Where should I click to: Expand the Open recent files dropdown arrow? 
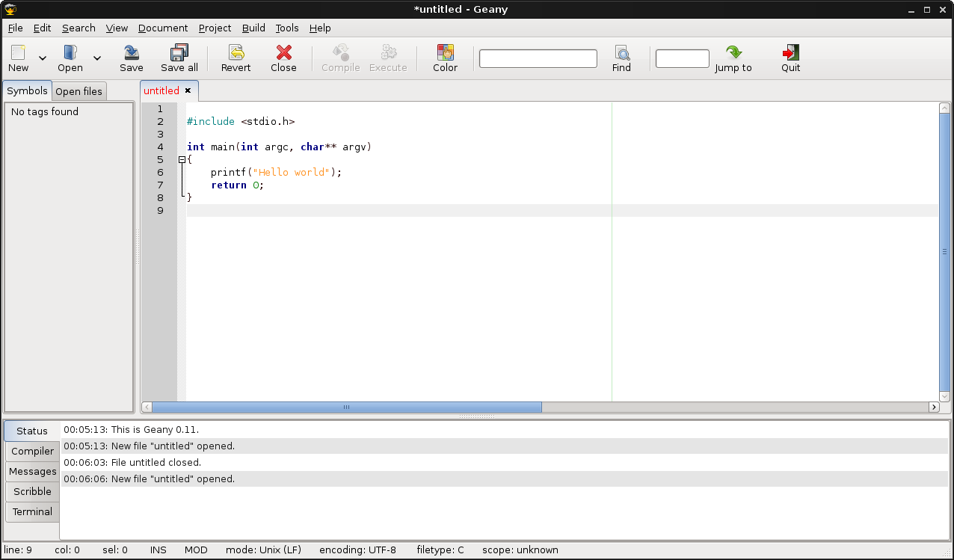[97, 58]
